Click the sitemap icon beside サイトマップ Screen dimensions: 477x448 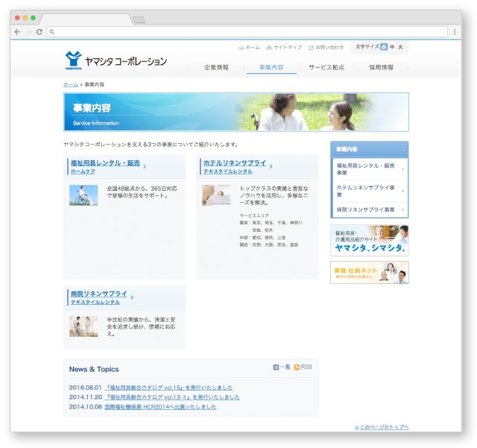(x=269, y=48)
